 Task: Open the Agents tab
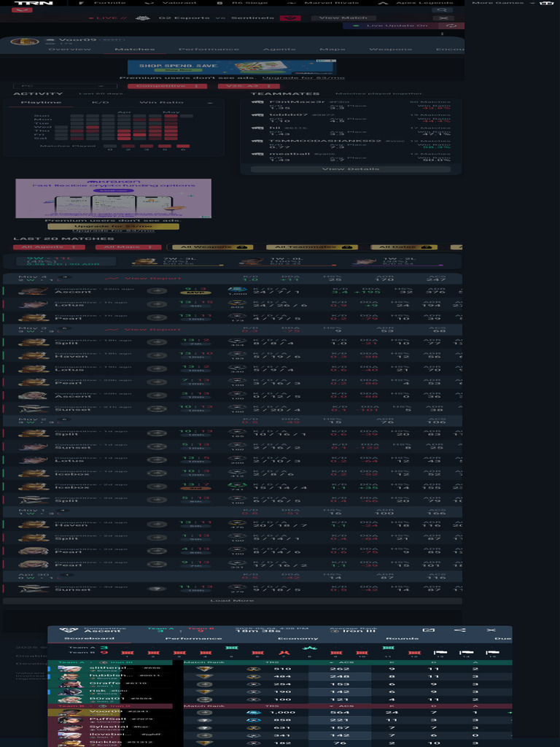coord(279,50)
